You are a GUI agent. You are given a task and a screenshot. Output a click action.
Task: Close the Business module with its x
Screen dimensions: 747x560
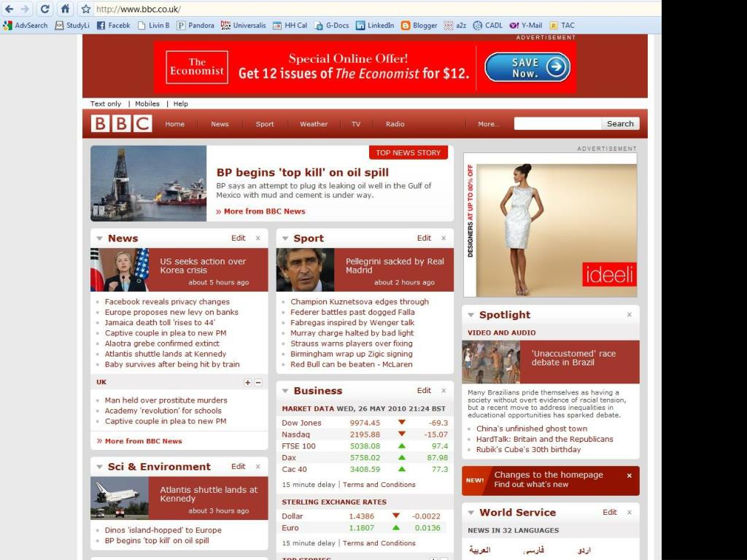tap(444, 391)
